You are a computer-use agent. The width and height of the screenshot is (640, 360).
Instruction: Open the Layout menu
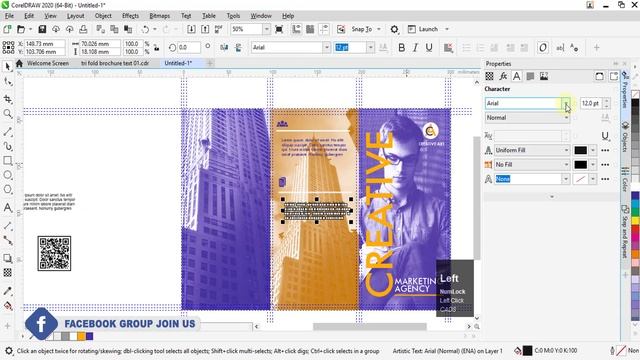coord(76,16)
